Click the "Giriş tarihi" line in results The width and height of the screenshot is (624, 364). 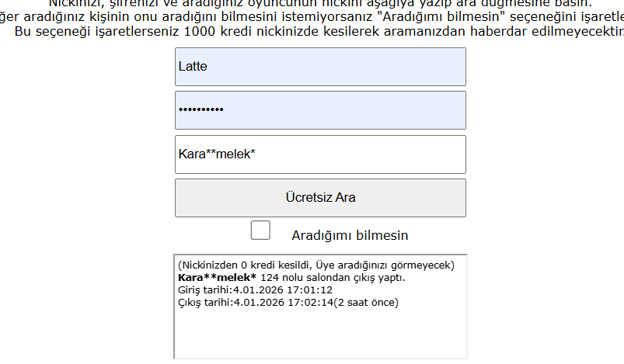[x=255, y=289]
